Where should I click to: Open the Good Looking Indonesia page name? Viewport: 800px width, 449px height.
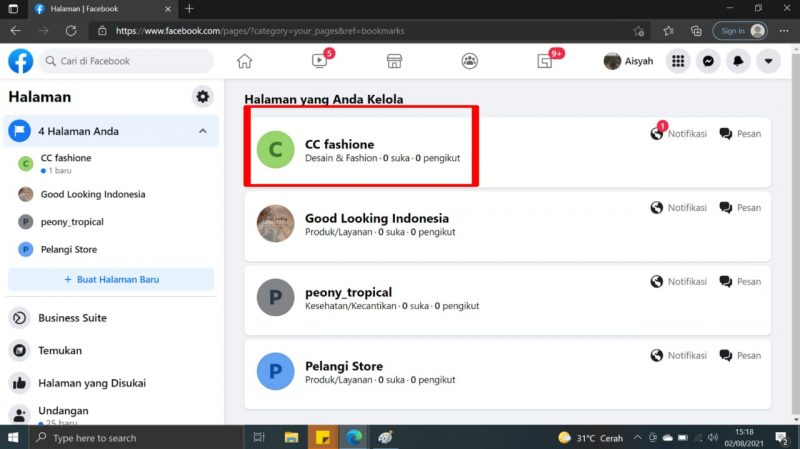377,218
